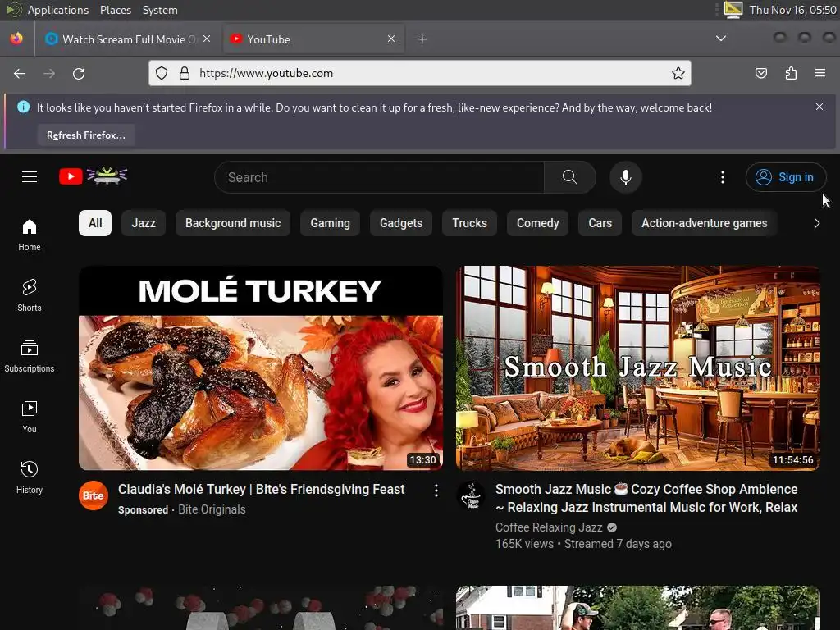Image resolution: width=840 pixels, height=630 pixels.
Task: Reload the page in Firefox
Action: coord(79,73)
